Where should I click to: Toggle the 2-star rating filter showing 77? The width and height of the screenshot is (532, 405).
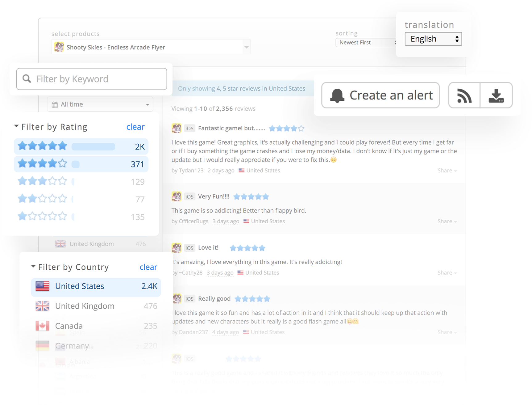81,199
